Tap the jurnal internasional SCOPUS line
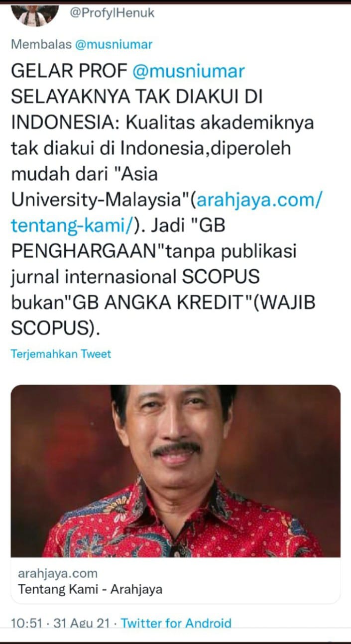Image resolution: width=351 pixels, height=644 pixels. [135, 277]
